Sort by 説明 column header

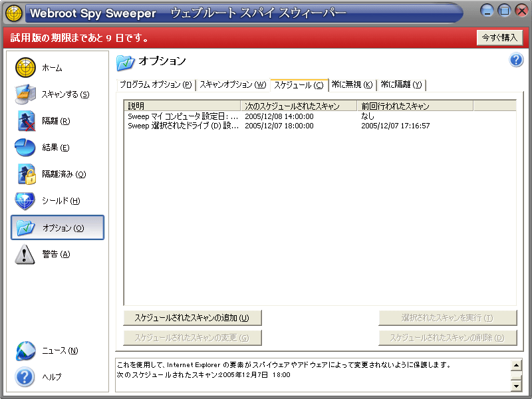point(182,106)
